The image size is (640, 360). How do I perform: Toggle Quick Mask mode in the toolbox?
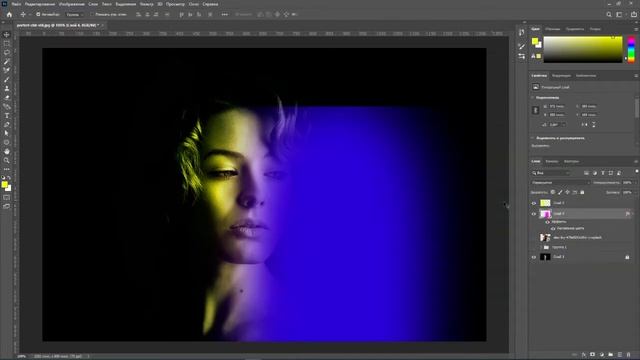point(7,198)
